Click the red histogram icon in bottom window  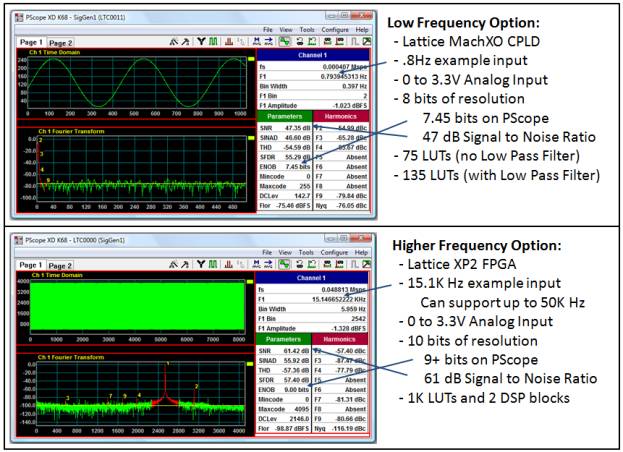[x=229, y=263]
